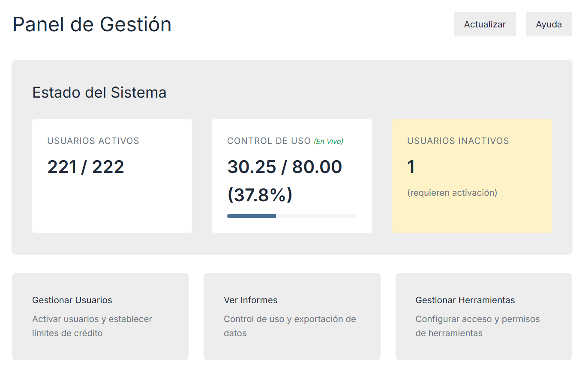This screenshot has width=588, height=376.
Task: Open the Gestionar Usuarios card title
Action: tap(72, 300)
